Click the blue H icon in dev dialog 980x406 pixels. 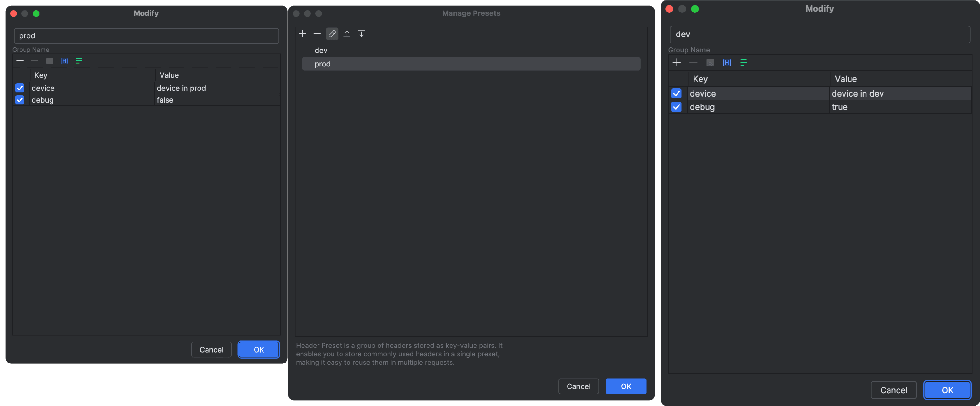point(727,63)
